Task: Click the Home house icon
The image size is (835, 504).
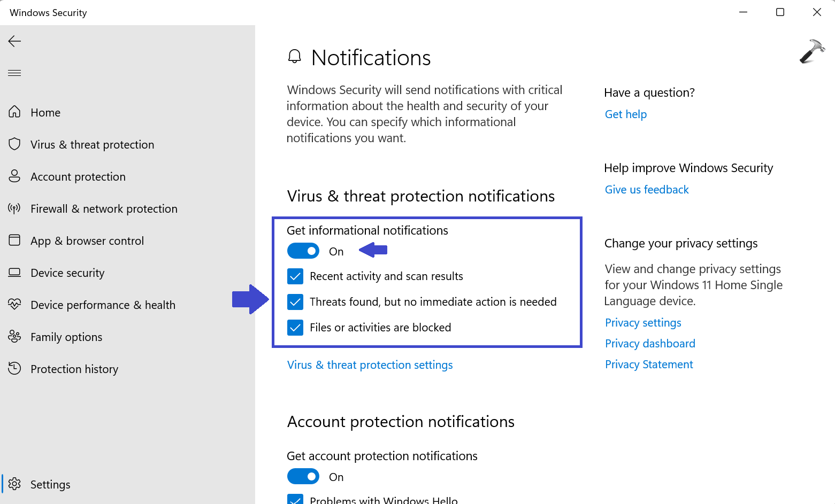Action: tap(14, 112)
